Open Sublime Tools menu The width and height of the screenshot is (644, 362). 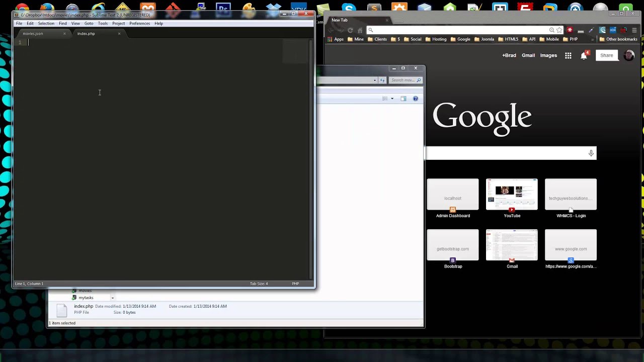click(x=103, y=24)
